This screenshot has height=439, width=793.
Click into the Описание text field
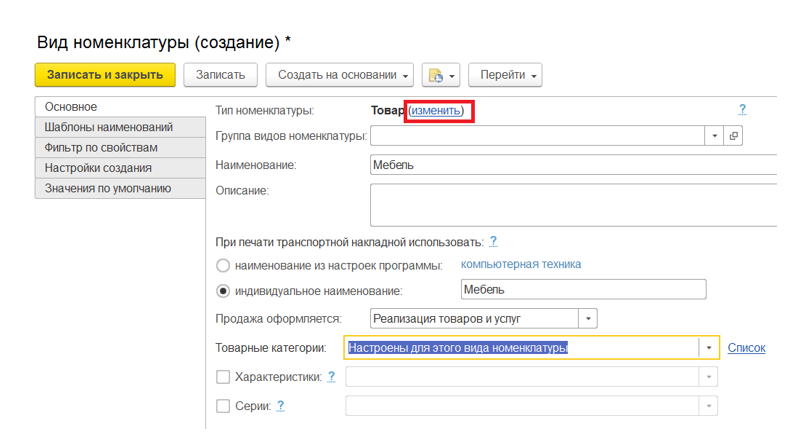572,204
